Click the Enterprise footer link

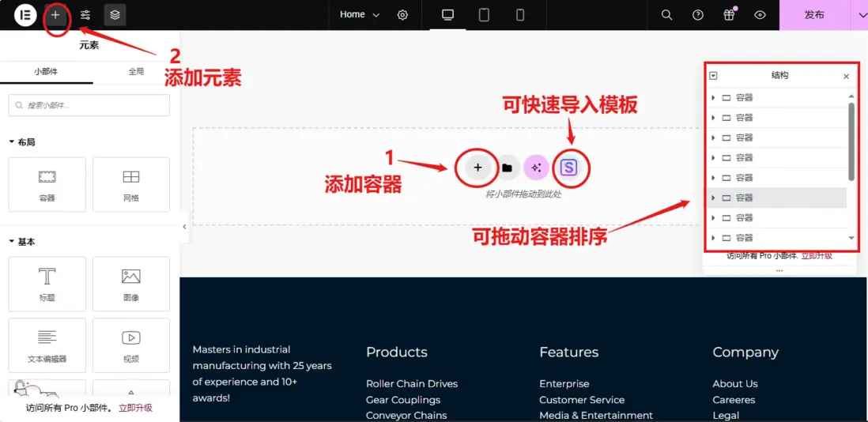click(x=564, y=383)
